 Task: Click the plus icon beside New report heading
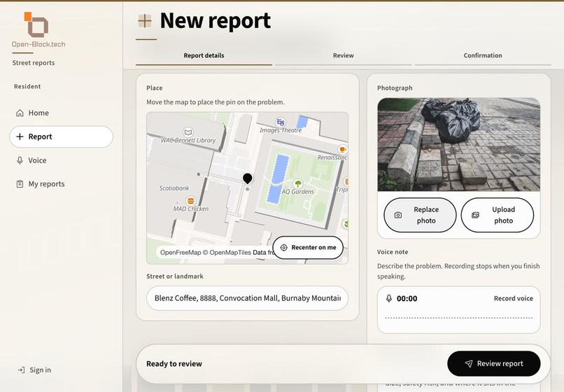(145, 21)
